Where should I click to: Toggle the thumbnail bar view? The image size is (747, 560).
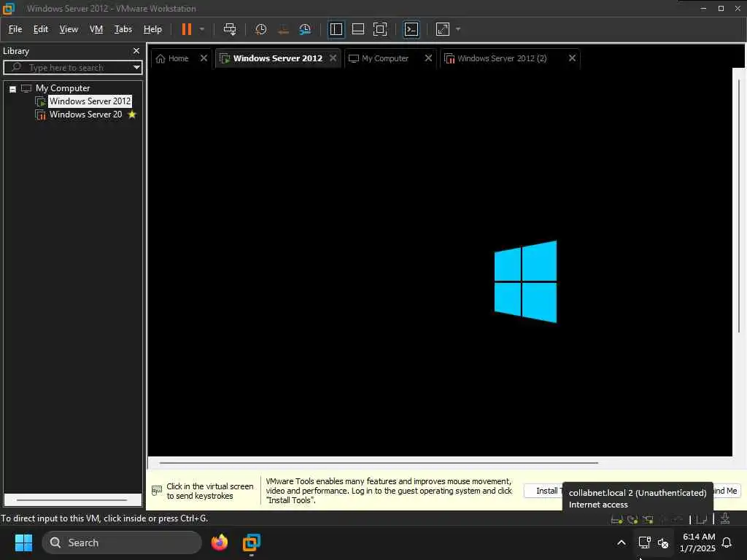pos(357,29)
